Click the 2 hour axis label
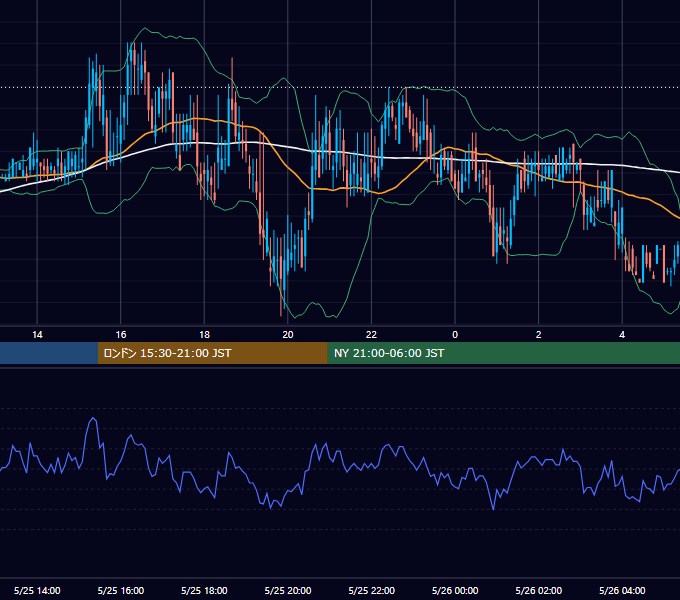The width and height of the screenshot is (680, 600). tap(539, 335)
